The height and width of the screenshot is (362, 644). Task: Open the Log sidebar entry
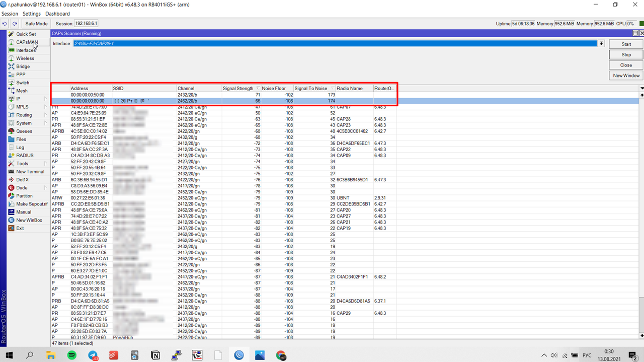pos(20,147)
